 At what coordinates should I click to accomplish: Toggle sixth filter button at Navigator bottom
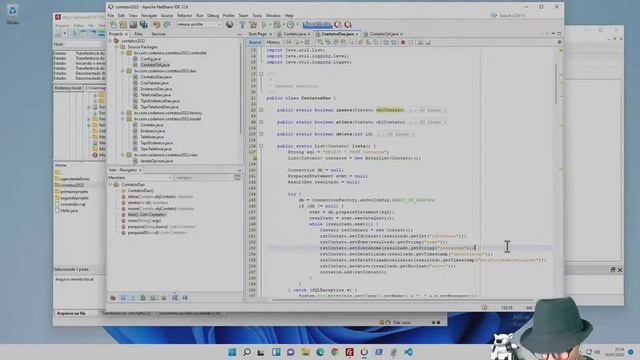point(164,298)
